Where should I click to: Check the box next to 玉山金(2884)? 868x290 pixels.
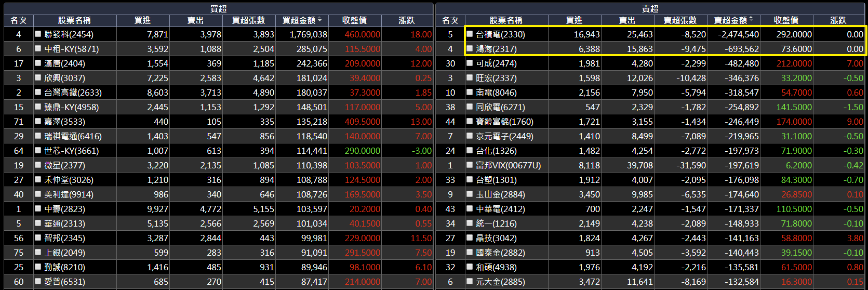pyautogui.click(x=470, y=194)
